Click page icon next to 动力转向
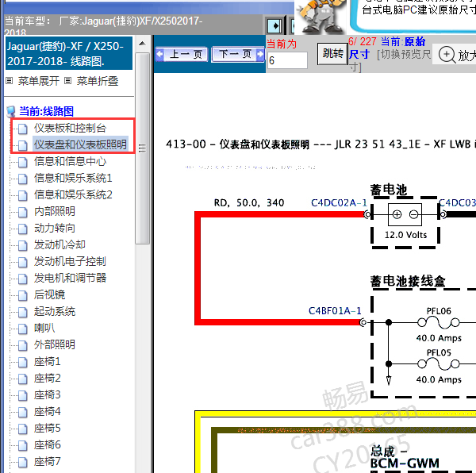 [22, 229]
